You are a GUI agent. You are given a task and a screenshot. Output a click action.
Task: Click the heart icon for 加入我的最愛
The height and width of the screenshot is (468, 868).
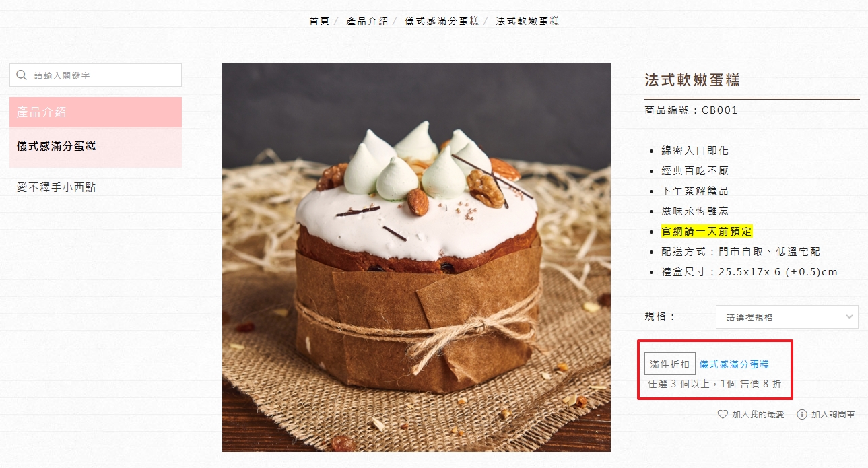(723, 415)
